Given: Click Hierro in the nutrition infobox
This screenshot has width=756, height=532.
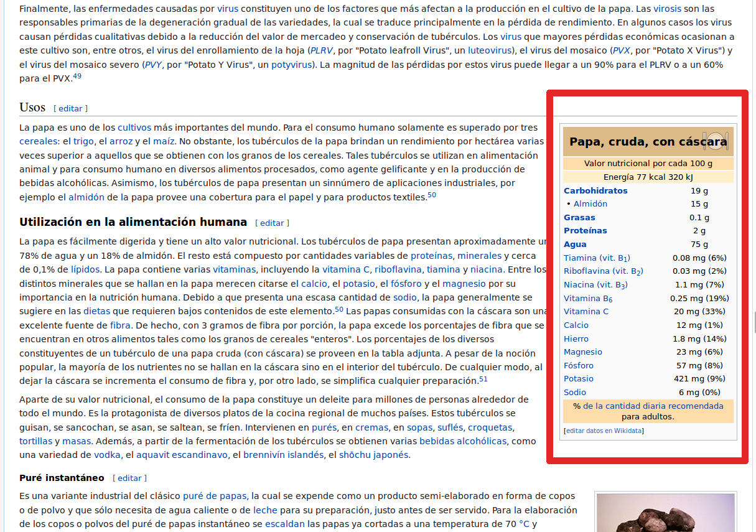Looking at the screenshot, I should coord(575,338).
